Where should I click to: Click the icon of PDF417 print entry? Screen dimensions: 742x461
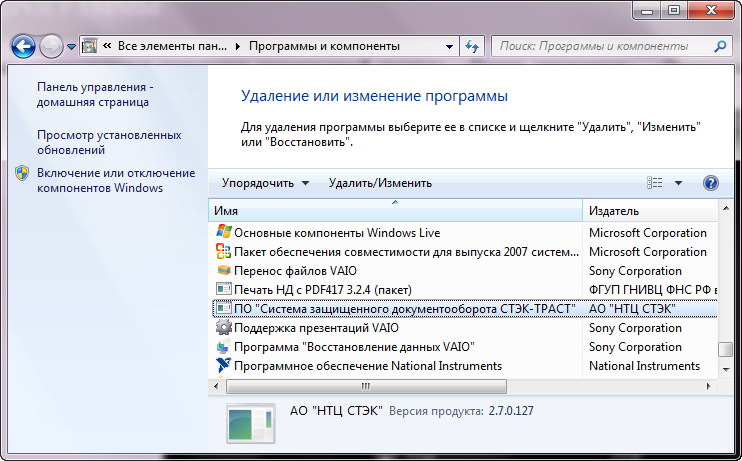224,289
